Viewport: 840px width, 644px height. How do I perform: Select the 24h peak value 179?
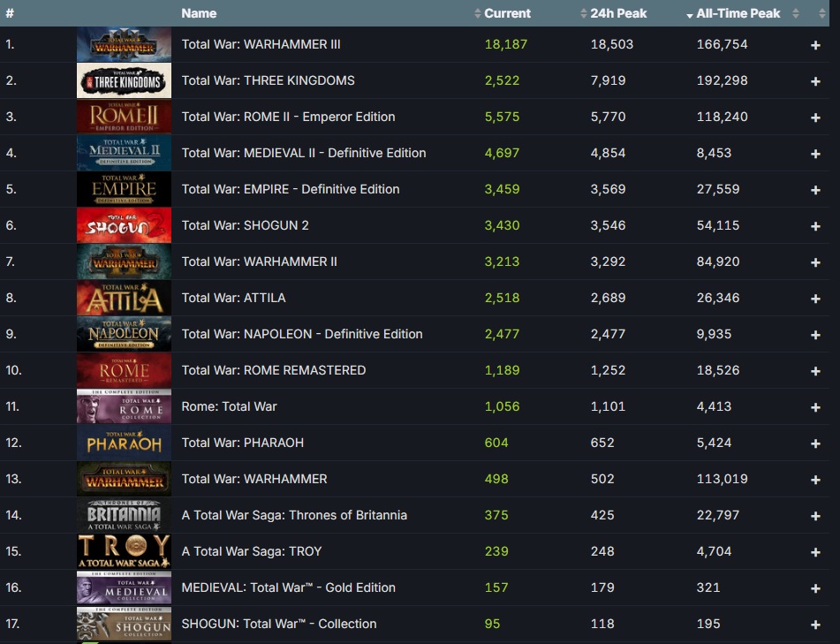click(602, 587)
